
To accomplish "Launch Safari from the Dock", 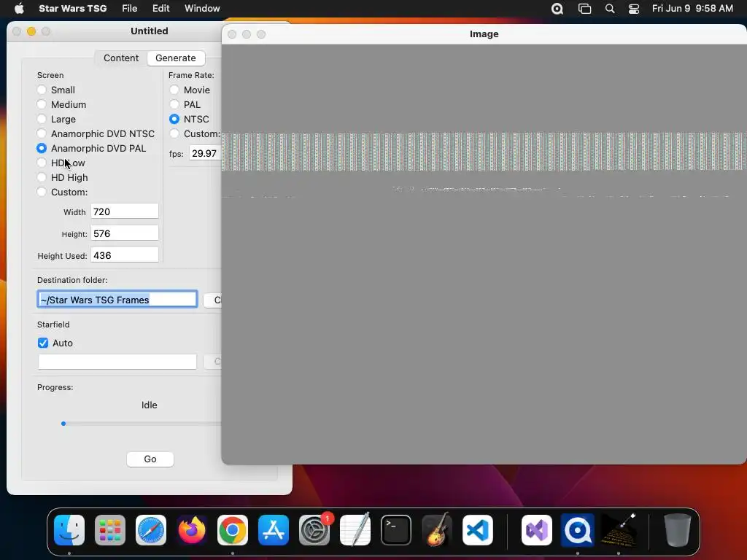I will tap(151, 530).
